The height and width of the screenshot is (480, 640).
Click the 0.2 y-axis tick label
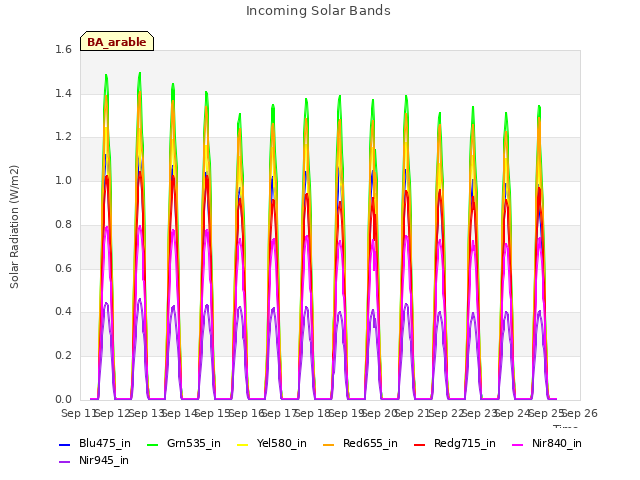63,356
